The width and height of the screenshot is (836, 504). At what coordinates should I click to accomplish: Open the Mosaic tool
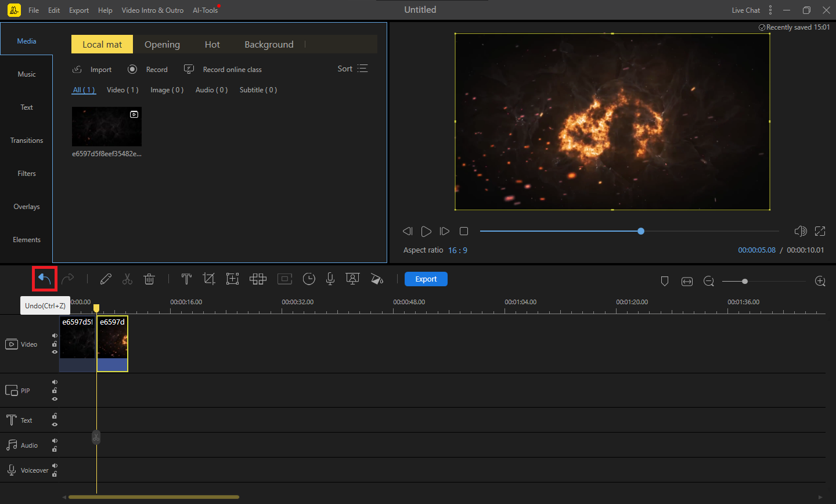(x=258, y=279)
